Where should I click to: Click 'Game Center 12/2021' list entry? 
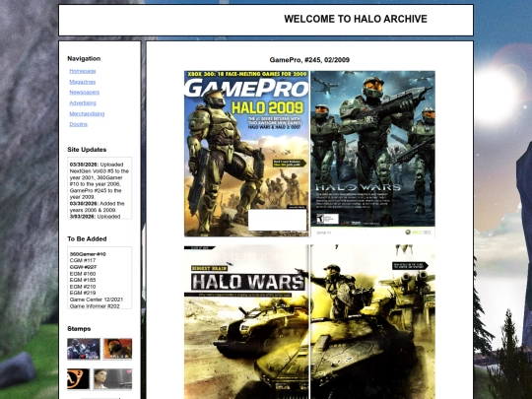[97, 299]
